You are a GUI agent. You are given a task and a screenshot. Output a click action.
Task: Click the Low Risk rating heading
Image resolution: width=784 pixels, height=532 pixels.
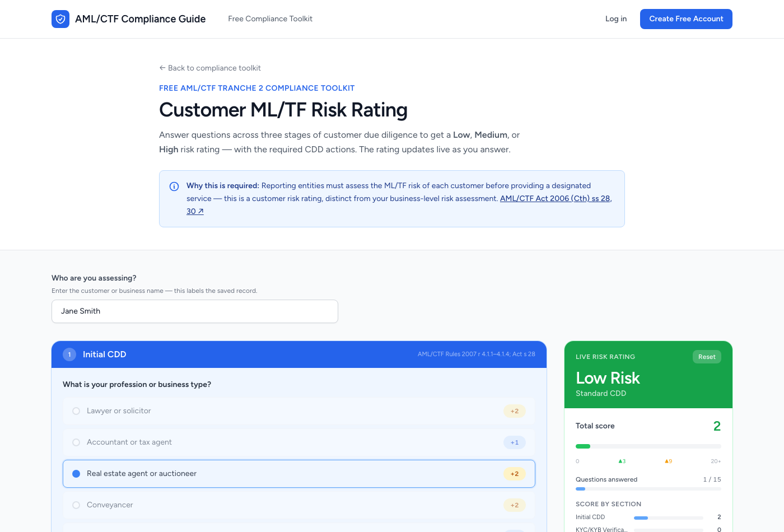[608, 378]
